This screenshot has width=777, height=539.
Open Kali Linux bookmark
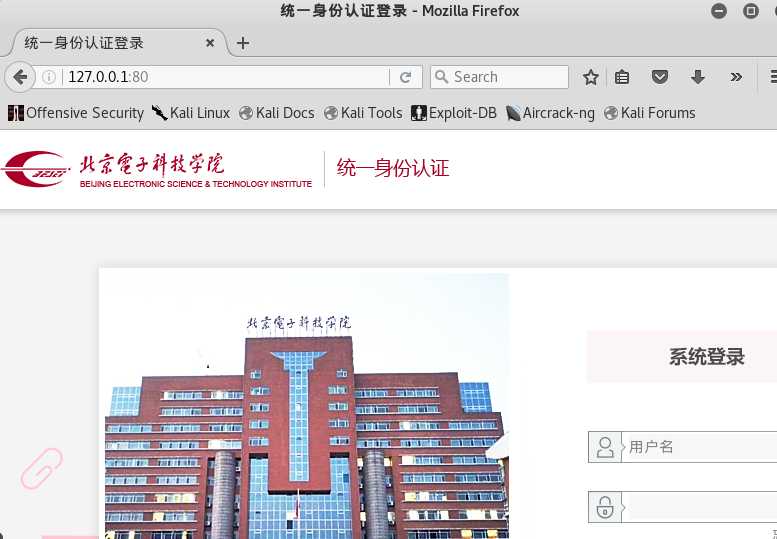(x=191, y=113)
